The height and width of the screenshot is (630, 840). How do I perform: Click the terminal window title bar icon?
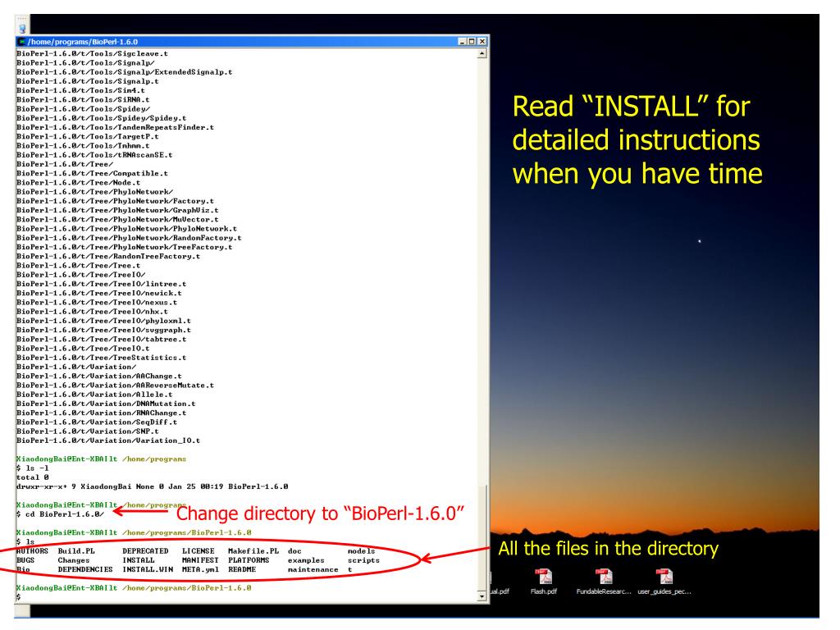tap(22, 42)
